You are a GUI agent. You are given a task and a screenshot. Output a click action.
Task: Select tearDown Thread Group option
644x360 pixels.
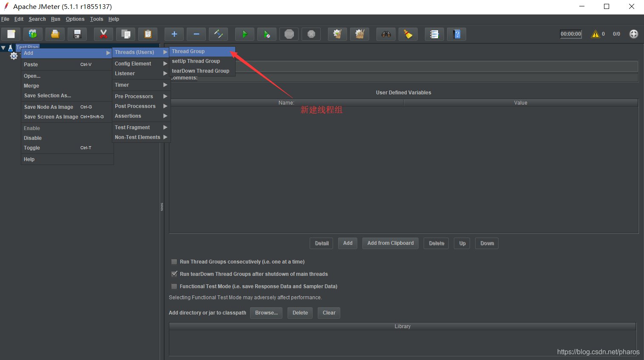point(202,71)
